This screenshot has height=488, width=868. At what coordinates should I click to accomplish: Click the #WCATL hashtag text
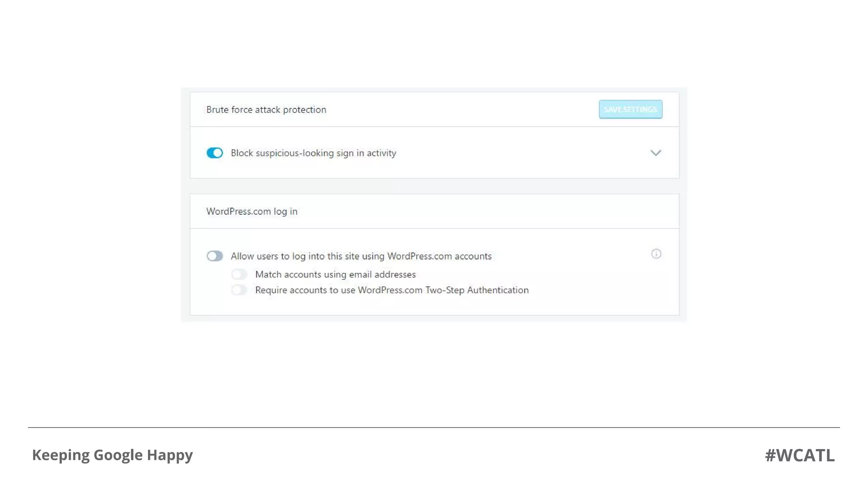[799, 455]
